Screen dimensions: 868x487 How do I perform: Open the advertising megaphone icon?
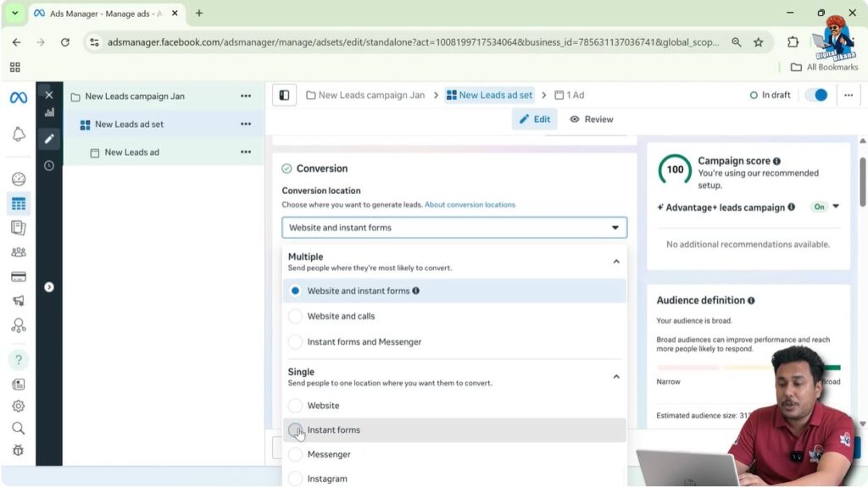(19, 301)
